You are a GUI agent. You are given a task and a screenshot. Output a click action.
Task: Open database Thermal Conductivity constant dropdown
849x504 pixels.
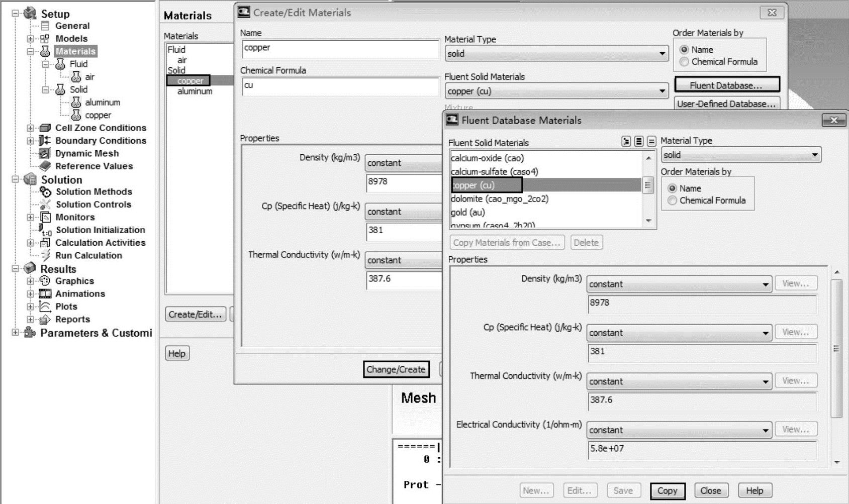[679, 381]
